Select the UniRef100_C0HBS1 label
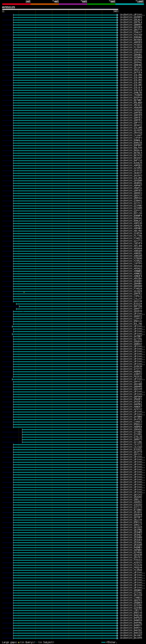This screenshot has width=146, height=644. [131, 598]
